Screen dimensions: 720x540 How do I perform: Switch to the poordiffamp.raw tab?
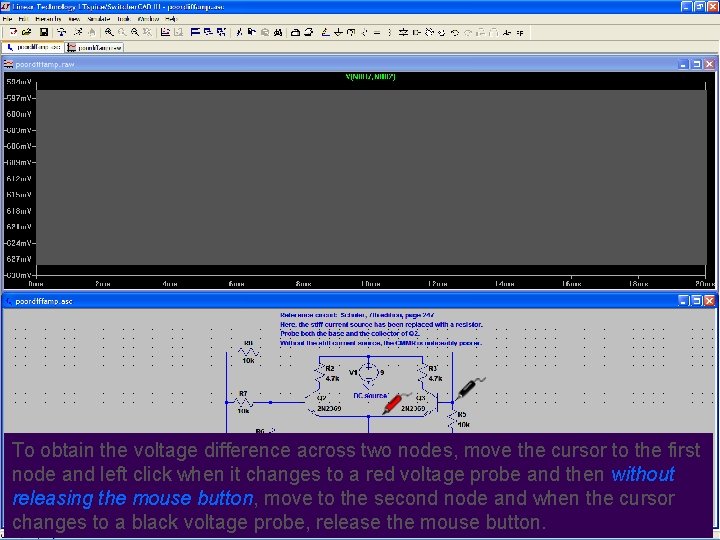point(95,47)
